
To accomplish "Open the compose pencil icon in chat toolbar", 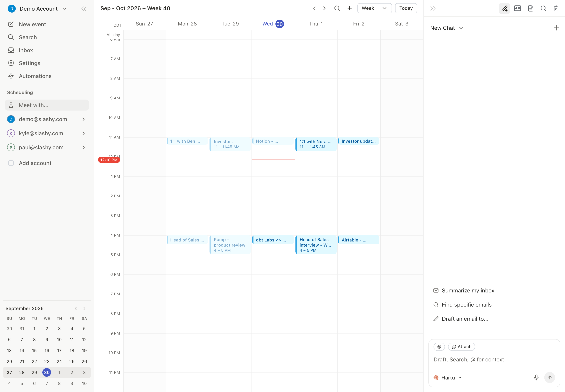I will [504, 9].
